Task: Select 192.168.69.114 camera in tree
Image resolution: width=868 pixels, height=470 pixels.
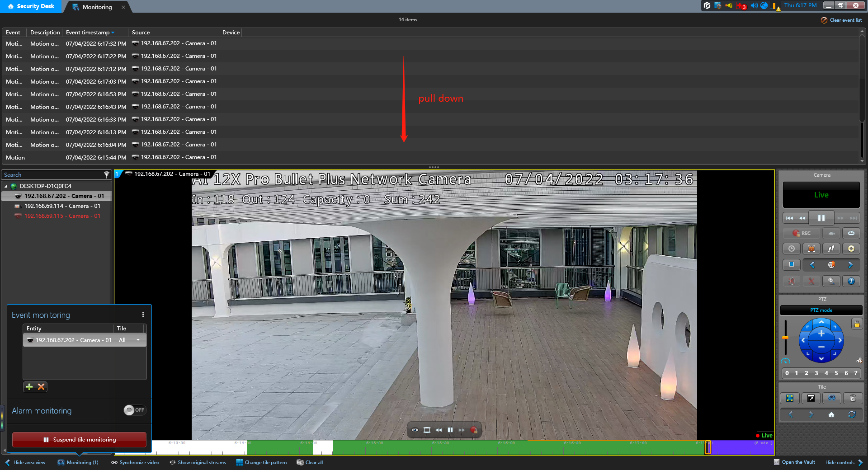Action: tap(62, 206)
